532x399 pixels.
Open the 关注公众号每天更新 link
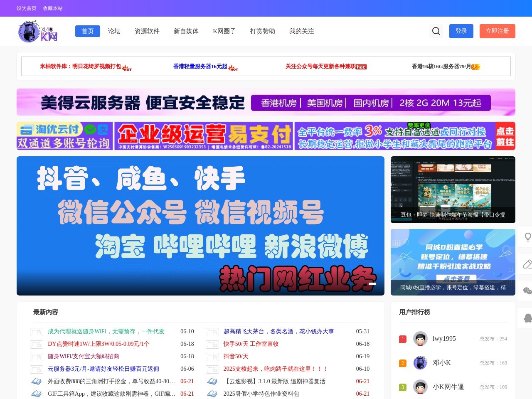(320, 66)
